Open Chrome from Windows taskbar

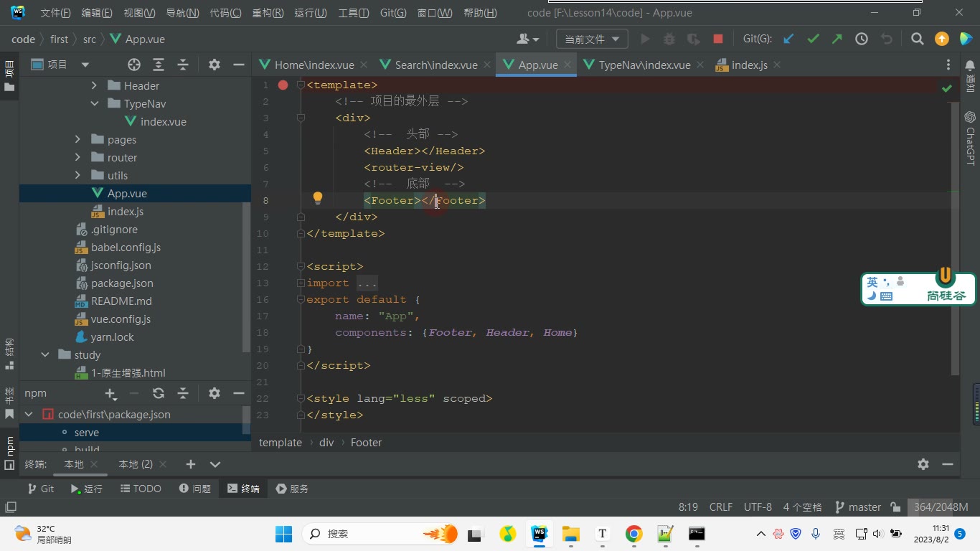tap(633, 534)
